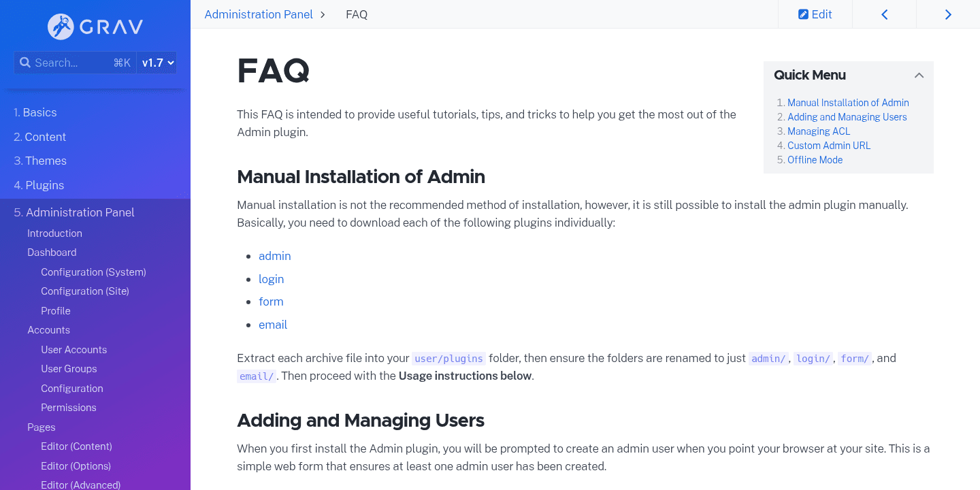Click Managing ACL in Quick Menu
This screenshot has height=490, width=980.
click(819, 131)
